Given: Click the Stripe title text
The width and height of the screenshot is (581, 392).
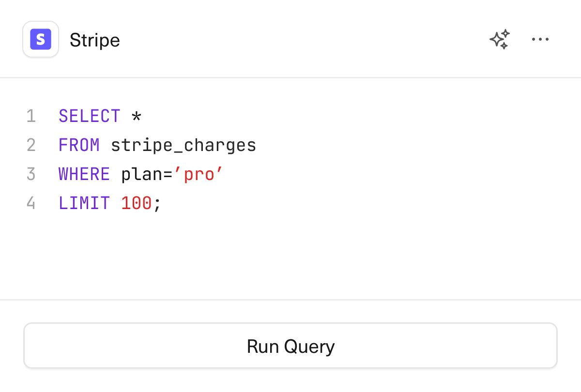Looking at the screenshot, I should pos(94,40).
